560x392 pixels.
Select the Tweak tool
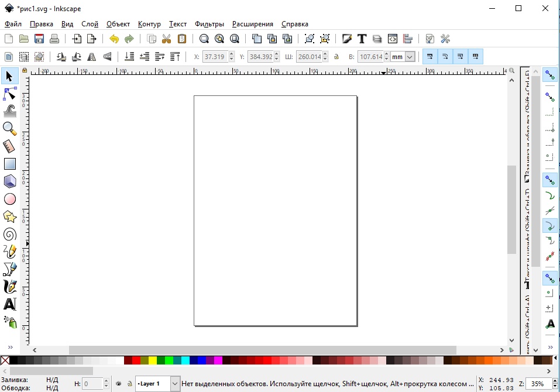tap(9, 111)
